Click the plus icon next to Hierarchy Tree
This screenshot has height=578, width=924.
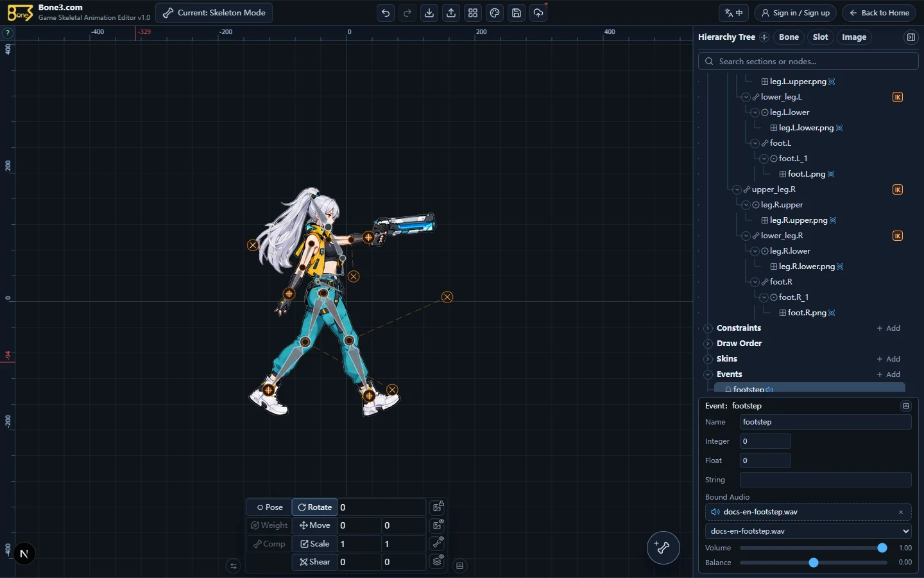point(764,37)
